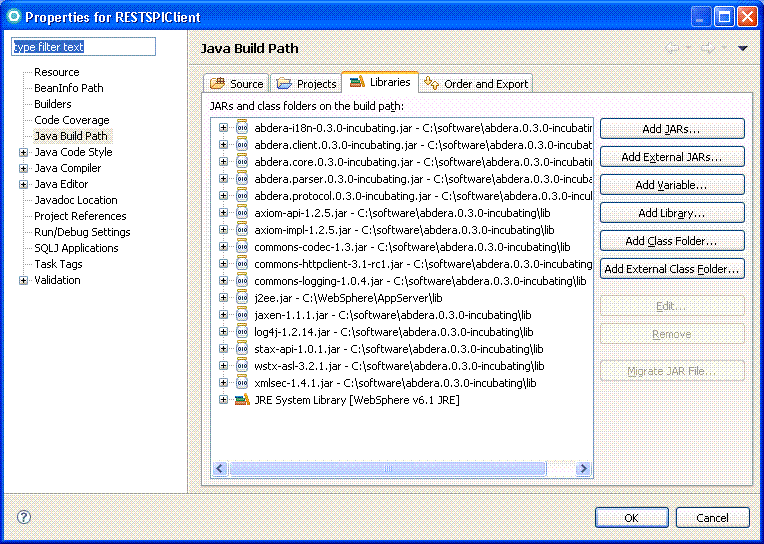Select the commons-codec-1.3.jar row text

click(x=412, y=247)
